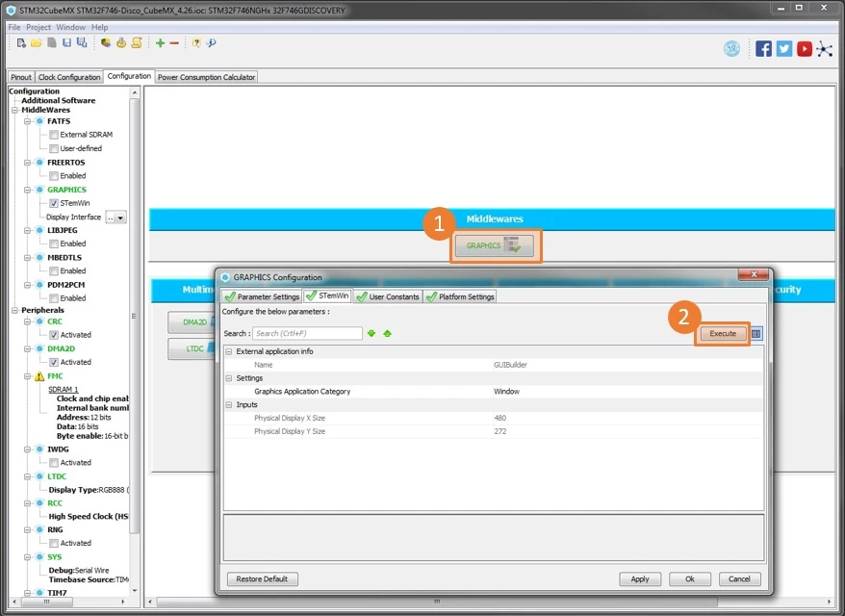Click the Save Project As icon
The image size is (845, 616).
tap(82, 43)
